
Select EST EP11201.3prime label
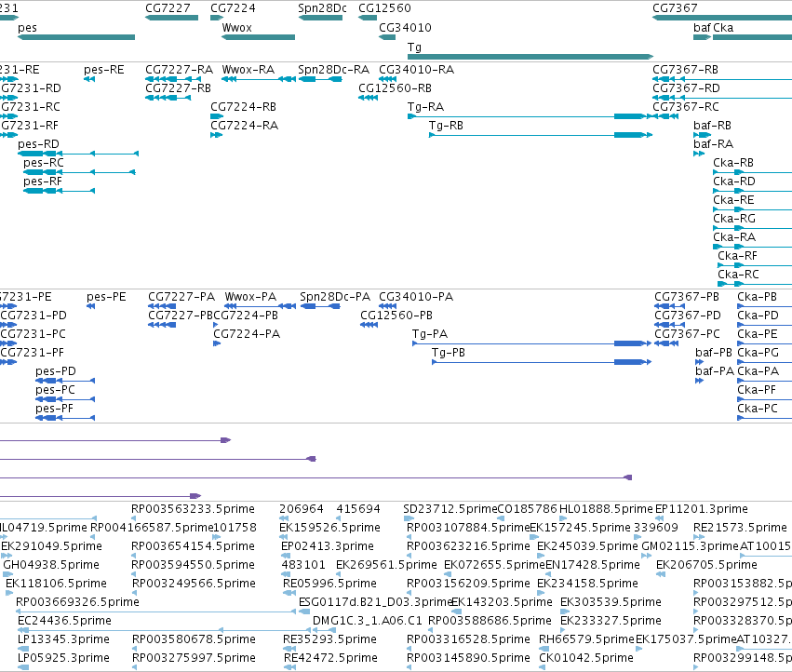[x=702, y=509]
